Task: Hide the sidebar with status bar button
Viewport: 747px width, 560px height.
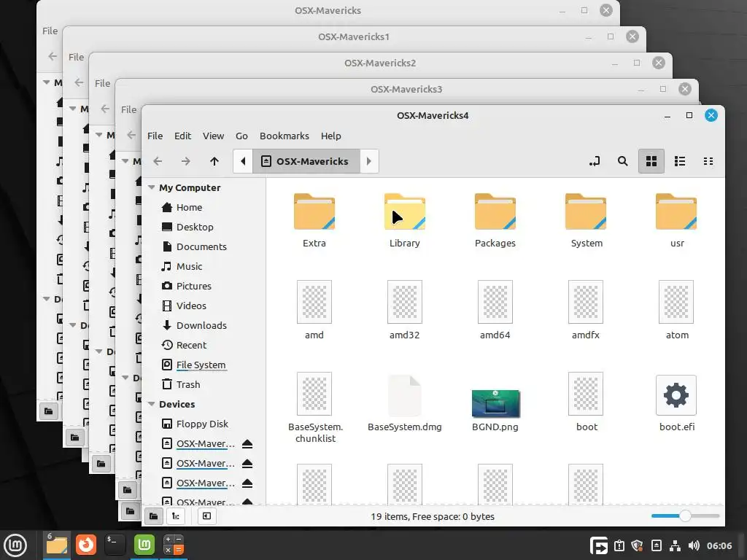Action: pyautogui.click(x=206, y=516)
